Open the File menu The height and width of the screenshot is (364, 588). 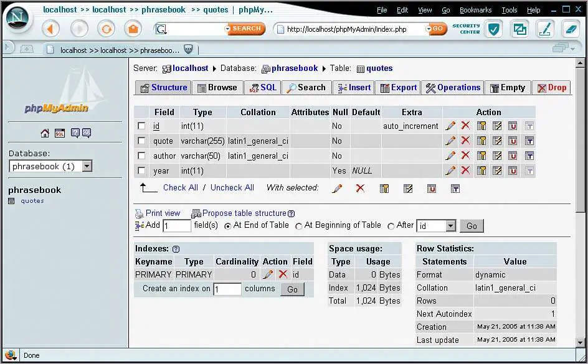[x=382, y=10]
